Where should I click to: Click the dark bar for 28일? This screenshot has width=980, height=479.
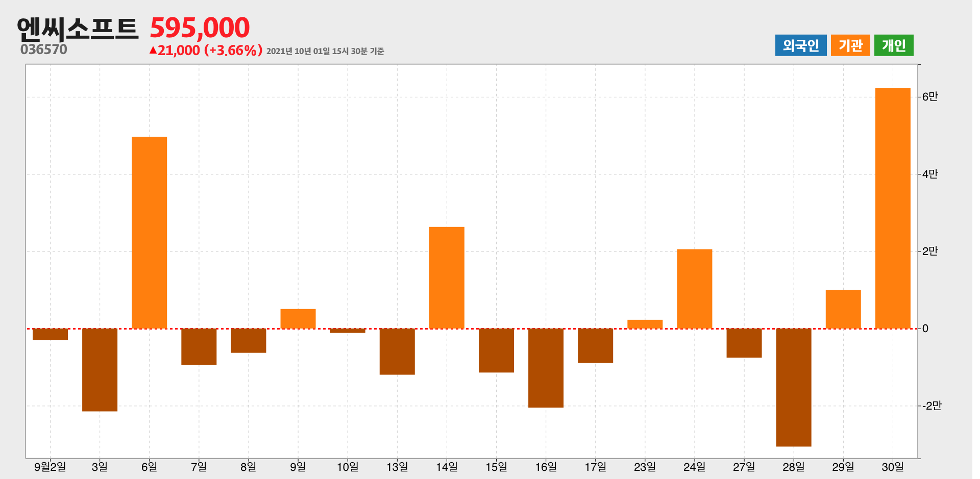(x=794, y=388)
